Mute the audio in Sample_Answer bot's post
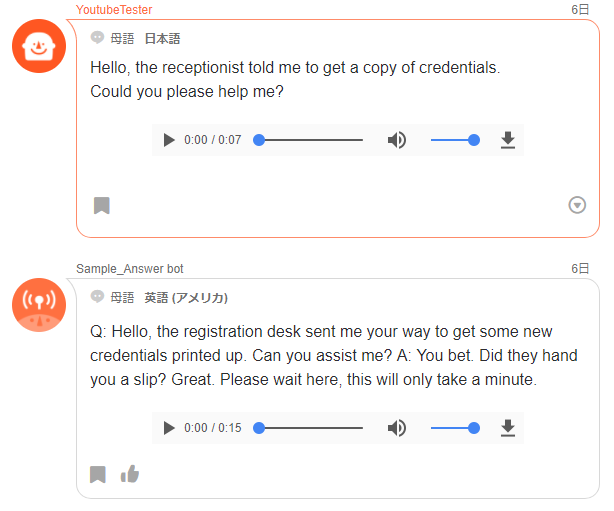 397,428
